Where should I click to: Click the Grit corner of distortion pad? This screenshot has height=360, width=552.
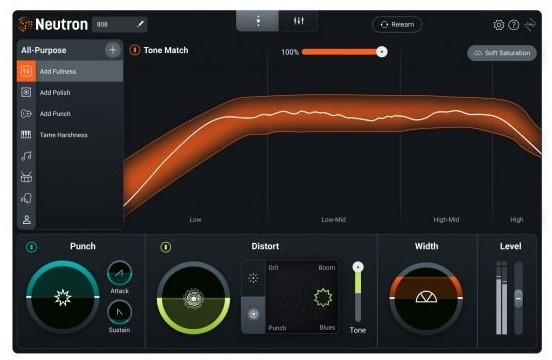[x=273, y=268]
